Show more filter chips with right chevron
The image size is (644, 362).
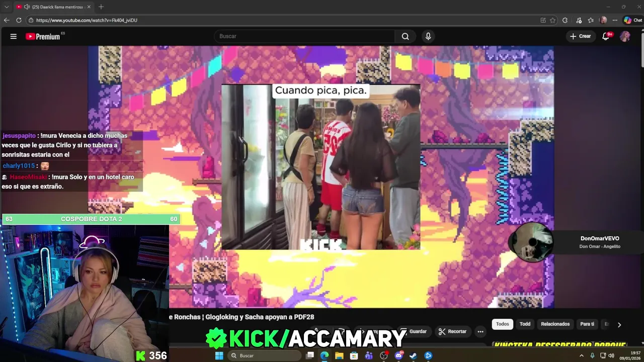[619, 325]
